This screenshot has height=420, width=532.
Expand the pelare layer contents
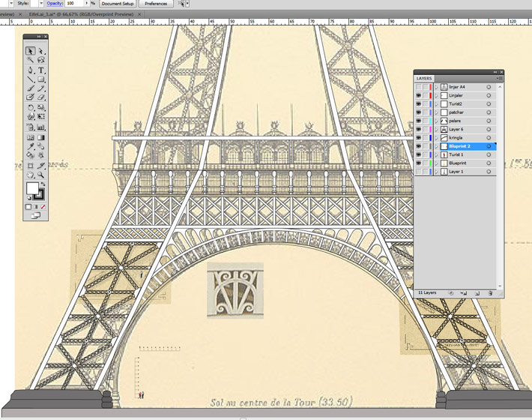pos(437,121)
